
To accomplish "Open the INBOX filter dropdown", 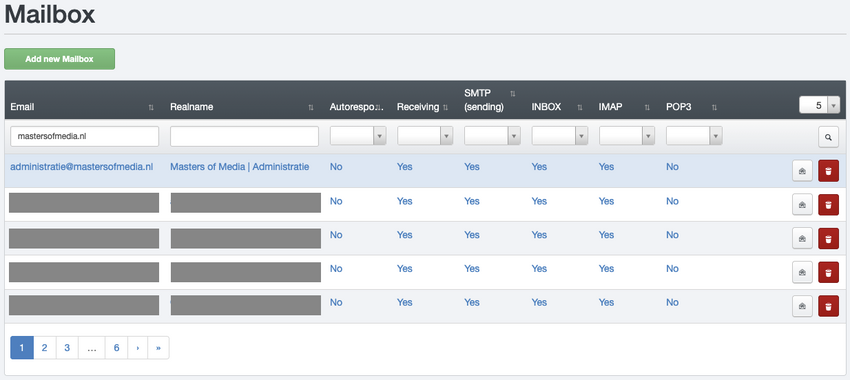I will click(x=559, y=136).
